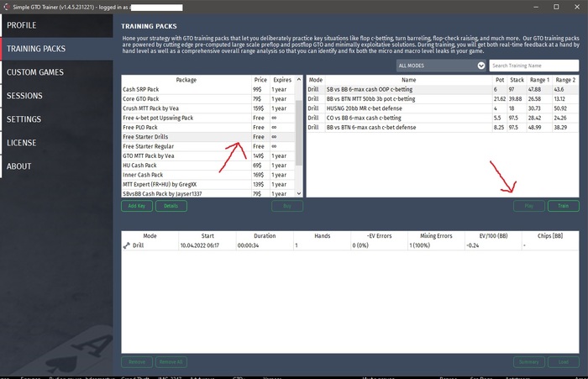The width and height of the screenshot is (588, 379).
Task: Select BB vs BTN MTT 50bb 3b pot c-betting
Action: point(443,99)
